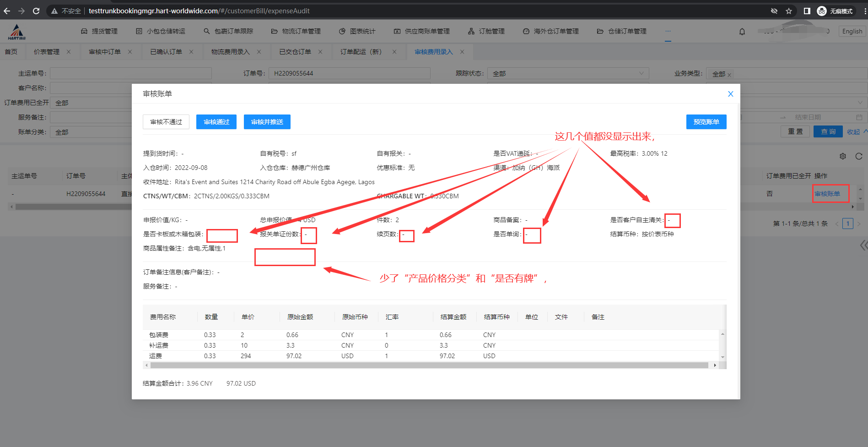Expand the collapsed side panel chevron
This screenshot has width=868, height=447.
click(863, 245)
